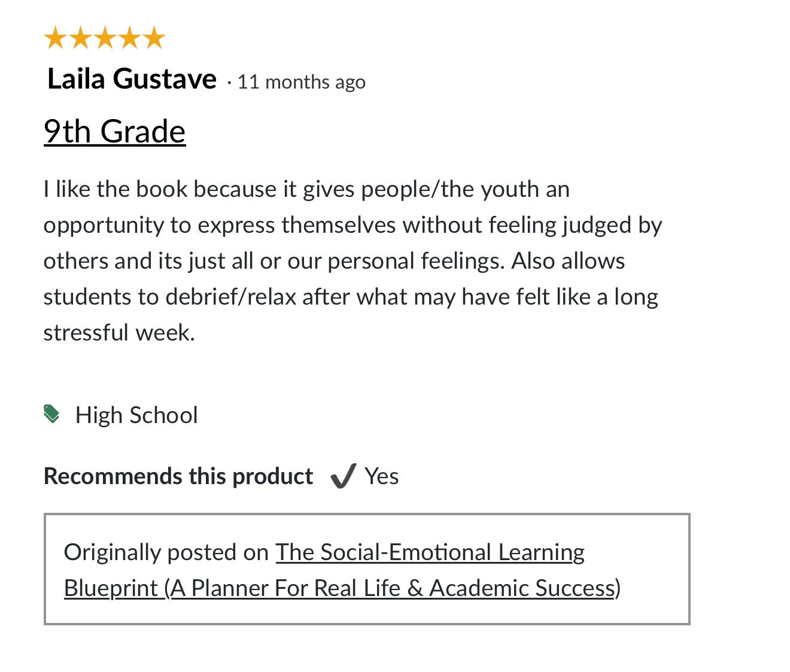Select the High School tag label
Viewport: 790px width, 672px height.
coord(136,415)
